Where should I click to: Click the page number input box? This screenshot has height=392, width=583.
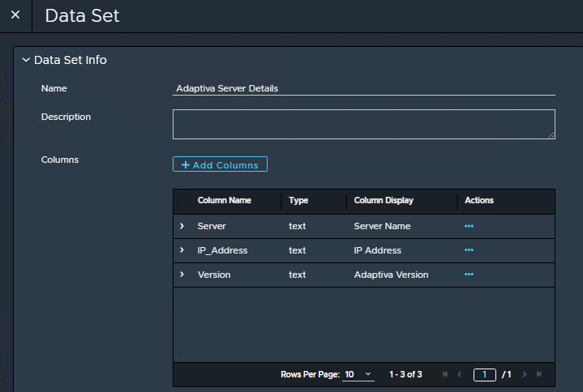pos(484,374)
